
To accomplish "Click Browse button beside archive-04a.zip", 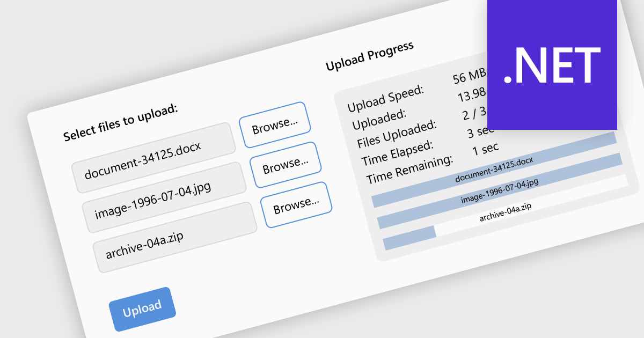I will (x=296, y=205).
